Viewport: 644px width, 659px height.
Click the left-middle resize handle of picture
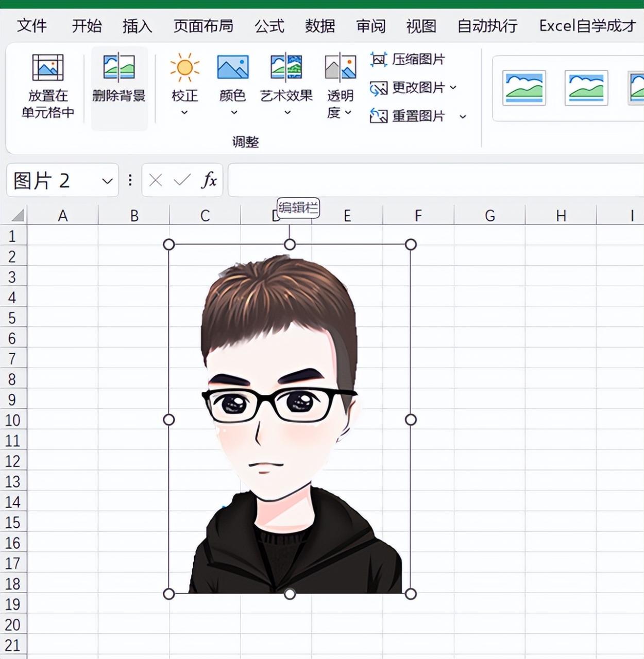click(x=168, y=420)
